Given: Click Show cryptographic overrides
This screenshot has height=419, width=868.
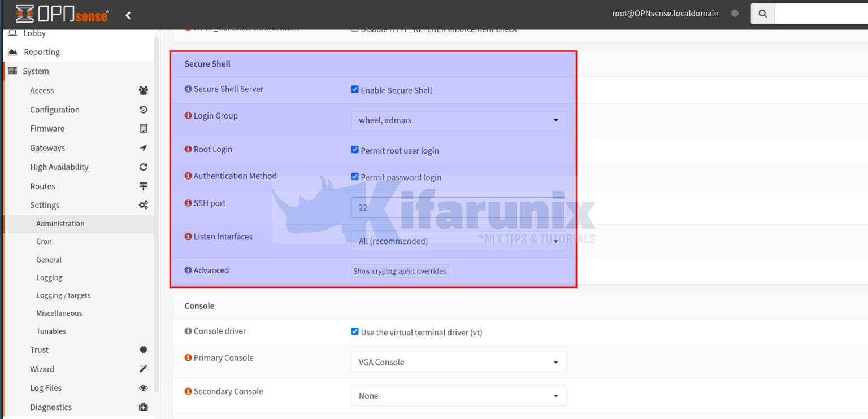Looking at the screenshot, I should (x=400, y=270).
